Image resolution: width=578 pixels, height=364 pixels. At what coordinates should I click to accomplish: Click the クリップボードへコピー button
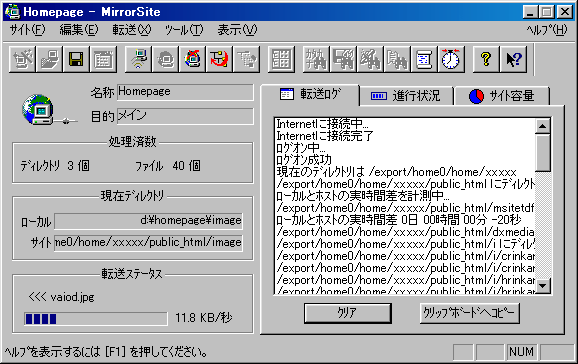pyautogui.click(x=469, y=313)
